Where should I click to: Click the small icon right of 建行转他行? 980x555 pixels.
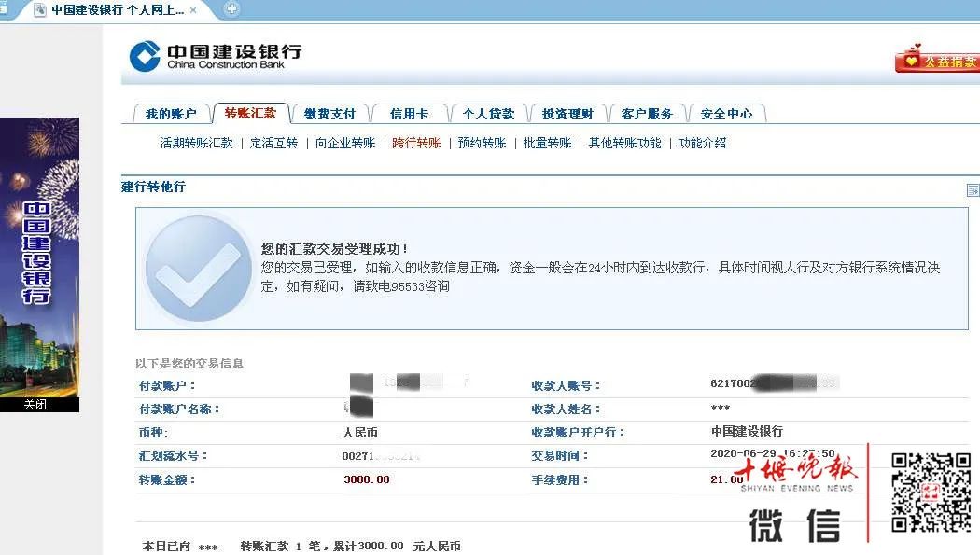(x=973, y=190)
